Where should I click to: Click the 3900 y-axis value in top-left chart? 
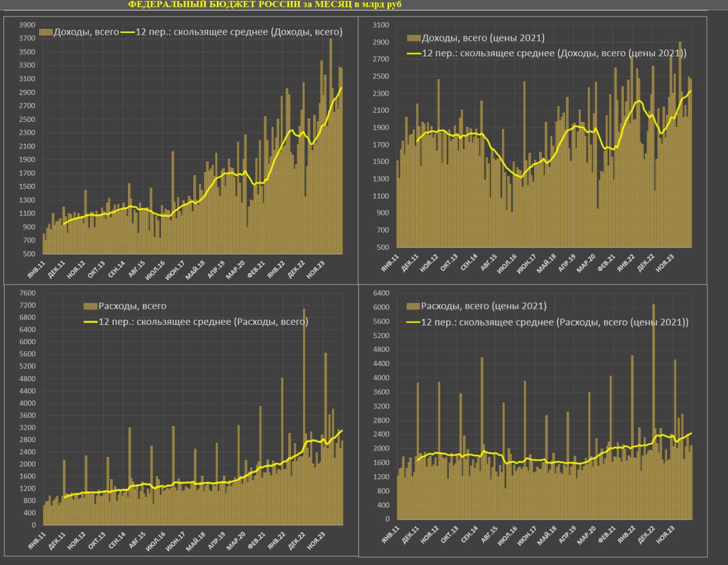point(27,25)
